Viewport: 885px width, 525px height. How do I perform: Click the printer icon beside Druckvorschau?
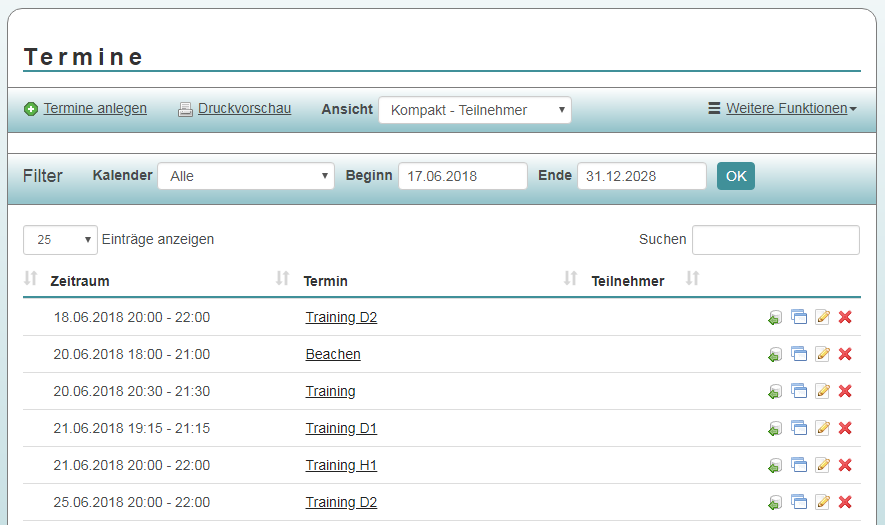click(185, 109)
